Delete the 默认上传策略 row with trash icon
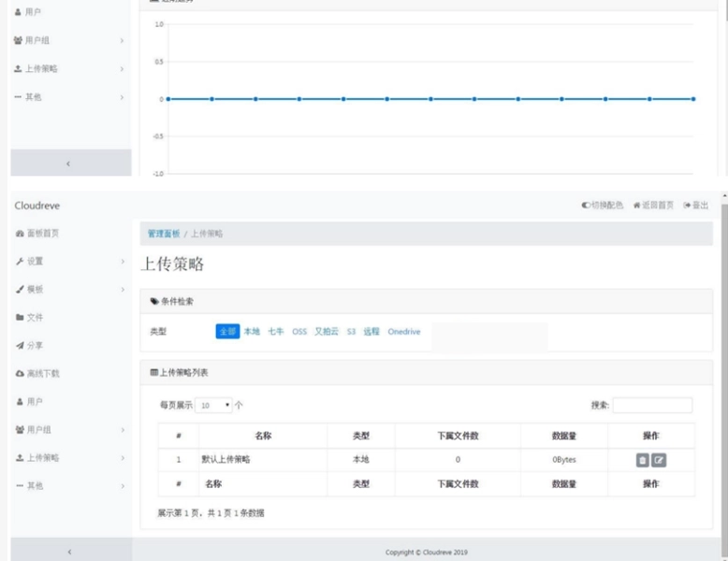The image size is (728, 561). (x=642, y=460)
